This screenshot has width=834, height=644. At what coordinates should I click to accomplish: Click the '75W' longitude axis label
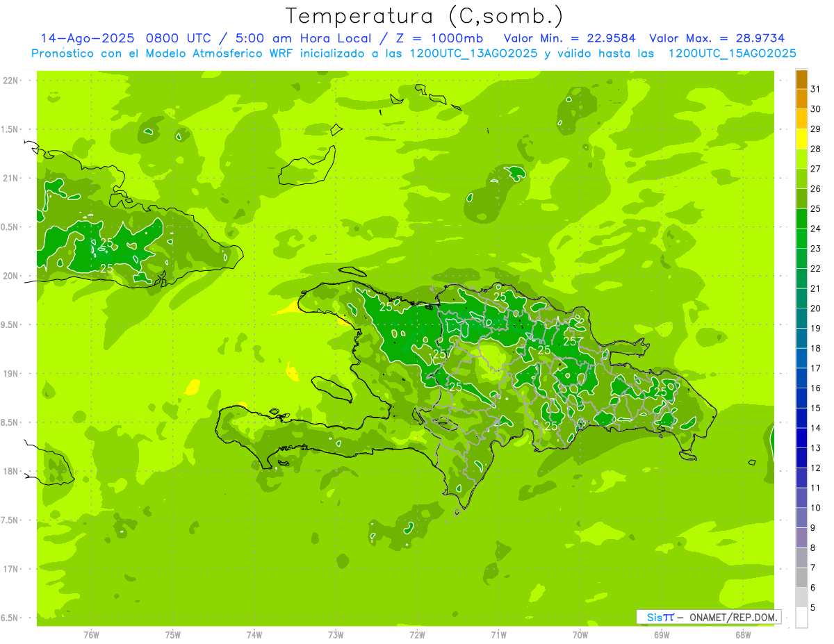click(x=173, y=635)
